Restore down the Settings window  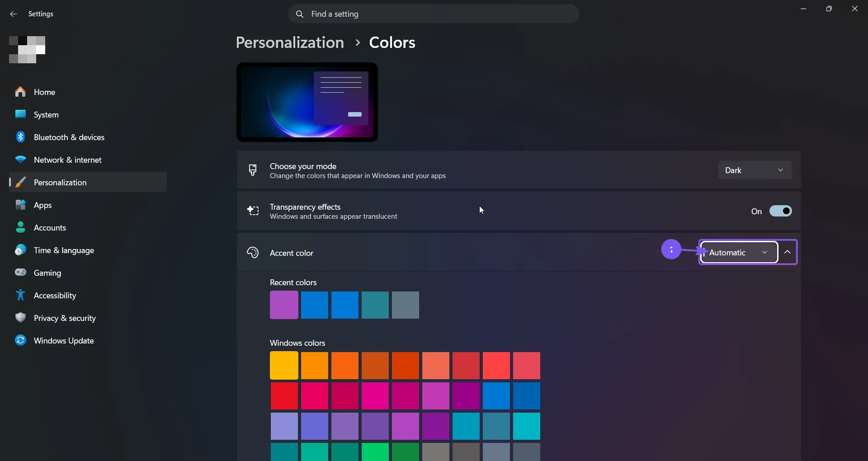829,9
